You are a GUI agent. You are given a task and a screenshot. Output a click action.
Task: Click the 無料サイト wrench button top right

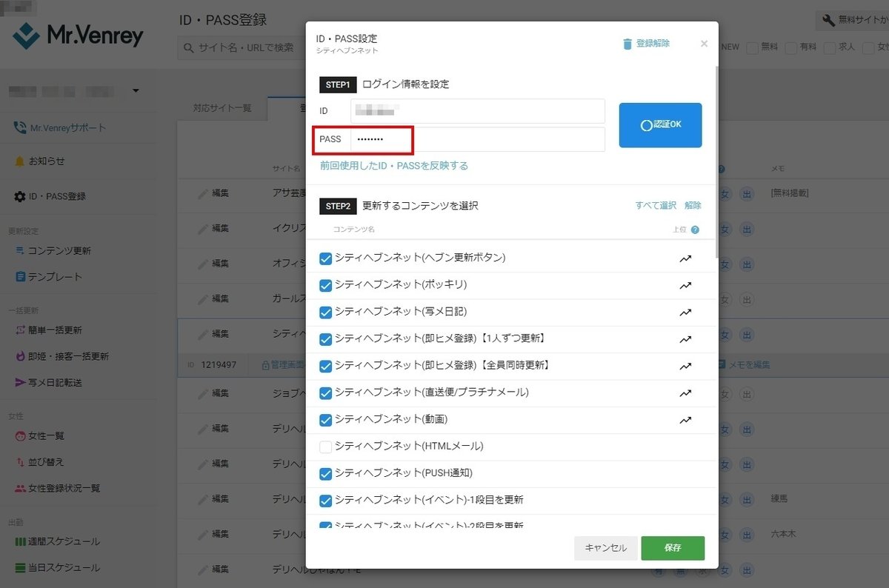pyautogui.click(x=853, y=20)
